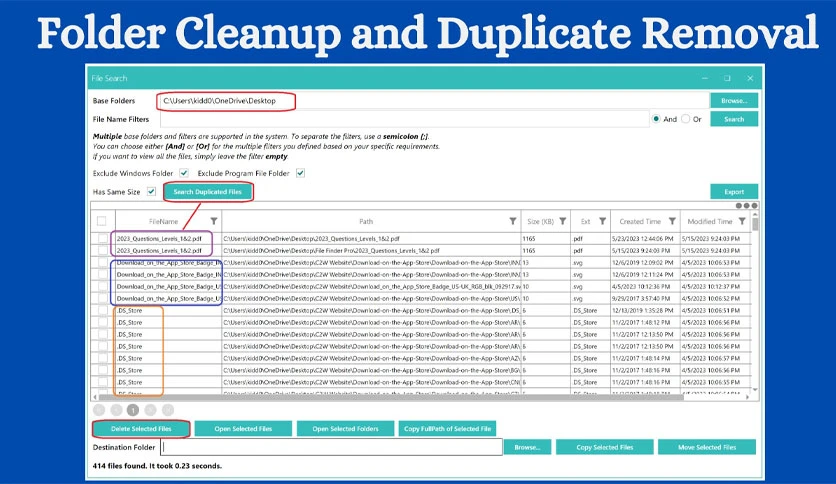This screenshot has width=836, height=484.
Task: Click the table's vertical scrollbar
Action: (x=754, y=224)
